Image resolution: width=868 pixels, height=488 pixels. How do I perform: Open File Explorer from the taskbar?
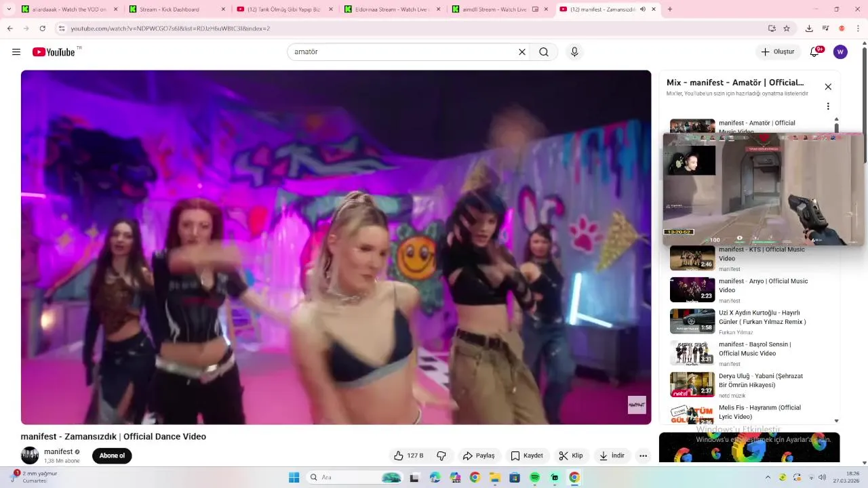[x=494, y=477]
